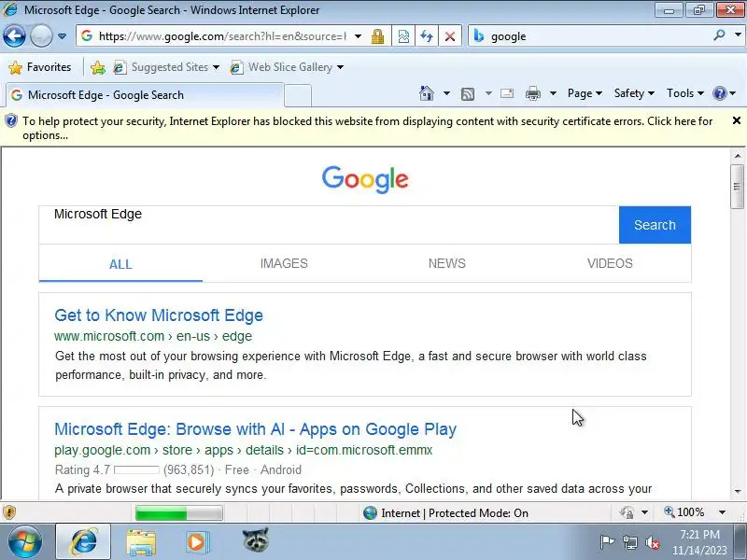Click the green page loading progress bar
Image resolution: width=747 pixels, height=560 pixels.
point(178,513)
